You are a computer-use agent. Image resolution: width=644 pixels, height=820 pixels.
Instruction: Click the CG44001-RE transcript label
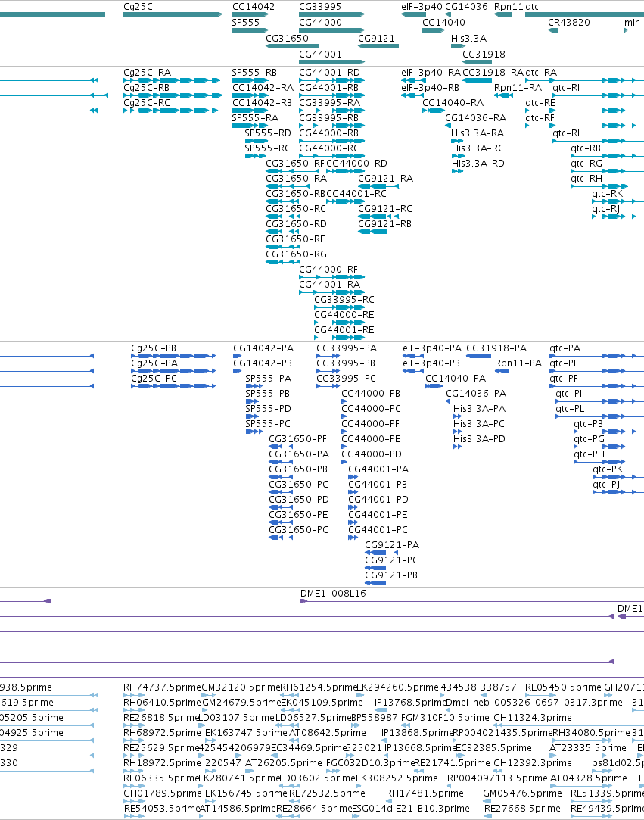pos(344,330)
